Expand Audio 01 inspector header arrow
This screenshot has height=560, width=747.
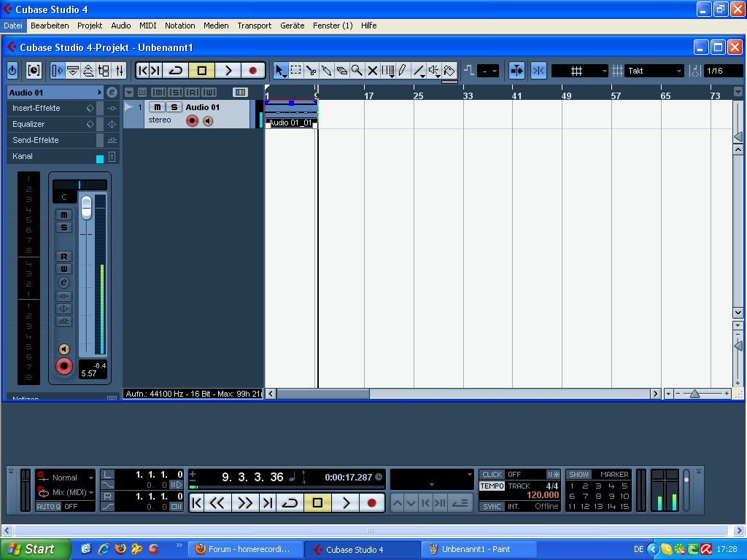pos(99,93)
